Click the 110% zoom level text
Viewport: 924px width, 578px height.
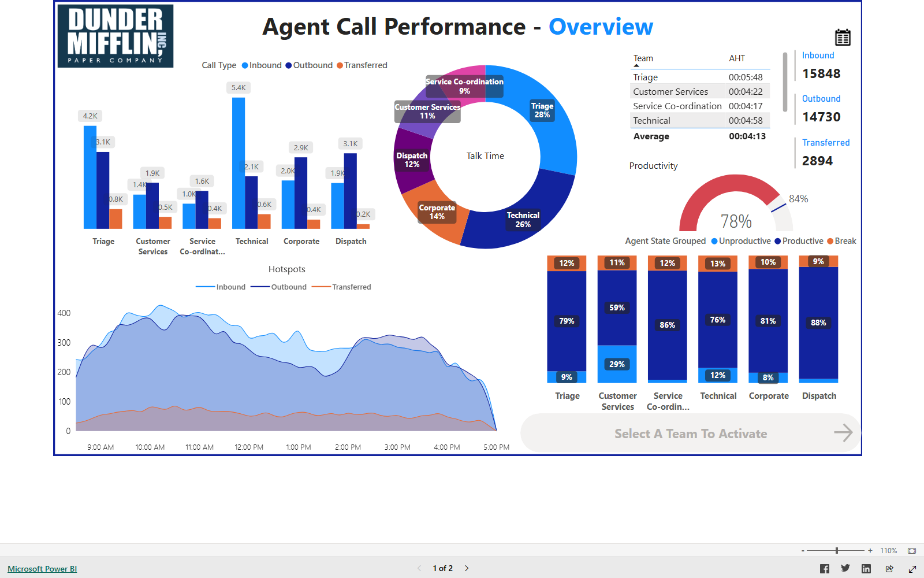tap(889, 551)
